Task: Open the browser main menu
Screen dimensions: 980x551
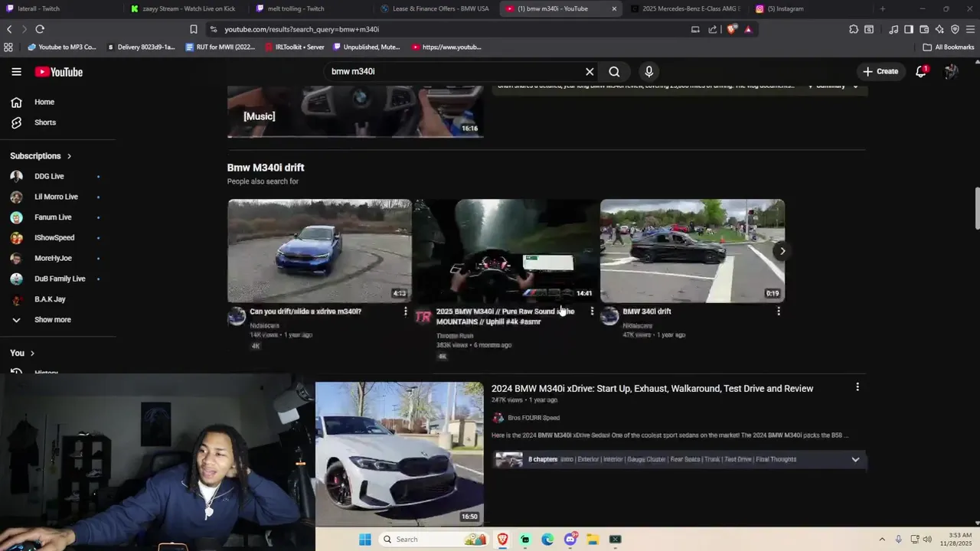Action: coord(971,29)
